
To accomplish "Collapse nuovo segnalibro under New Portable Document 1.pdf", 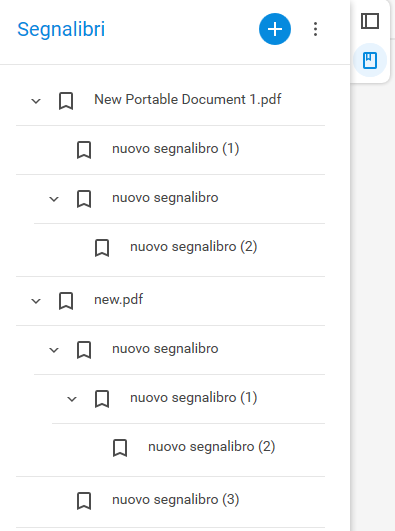I will point(54,199).
